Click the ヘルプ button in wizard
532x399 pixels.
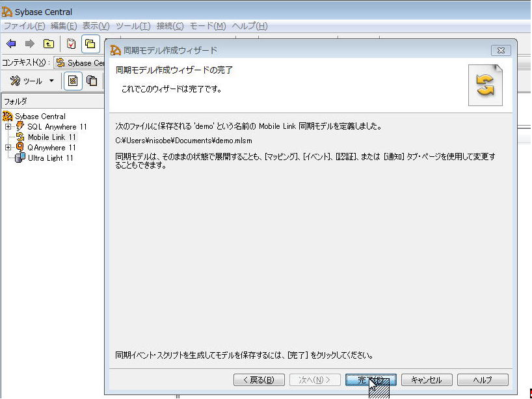tap(483, 380)
